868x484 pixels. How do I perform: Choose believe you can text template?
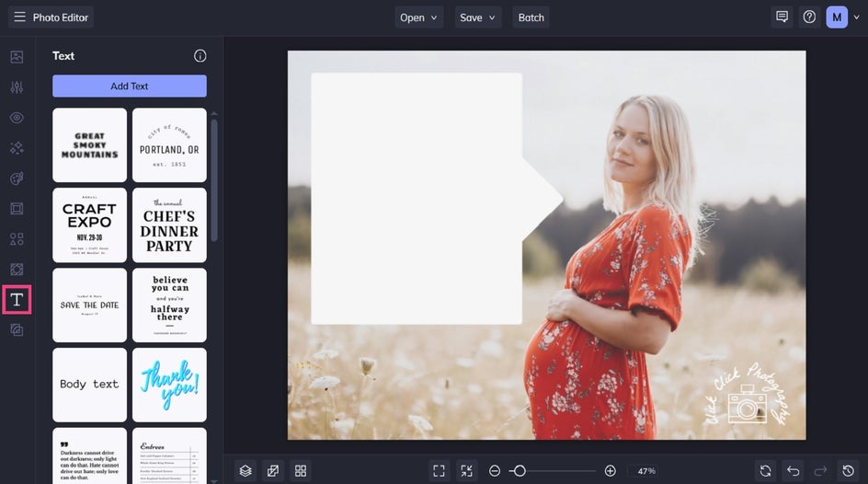pyautogui.click(x=169, y=305)
